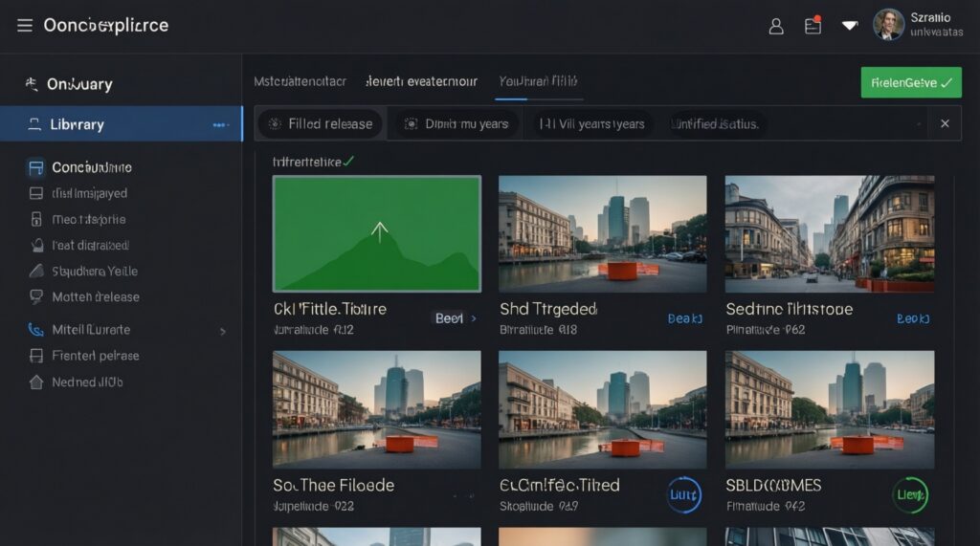The height and width of the screenshot is (546, 980).
Task: Click the green FrelenGelve button
Action: tap(911, 82)
